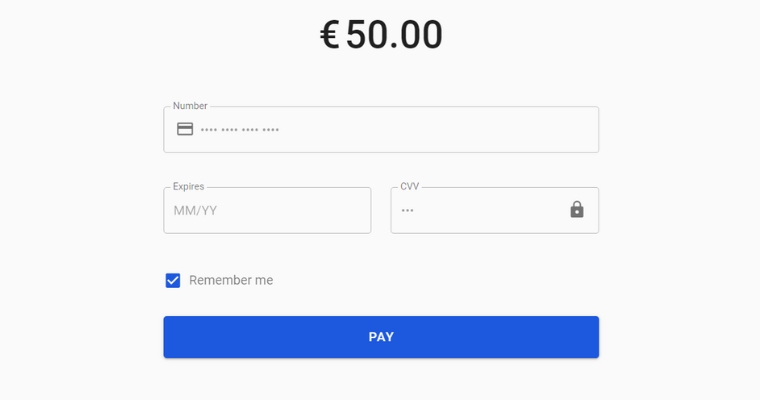The width and height of the screenshot is (760, 400).
Task: Click empty right side of Number field
Action: click(x=460, y=129)
